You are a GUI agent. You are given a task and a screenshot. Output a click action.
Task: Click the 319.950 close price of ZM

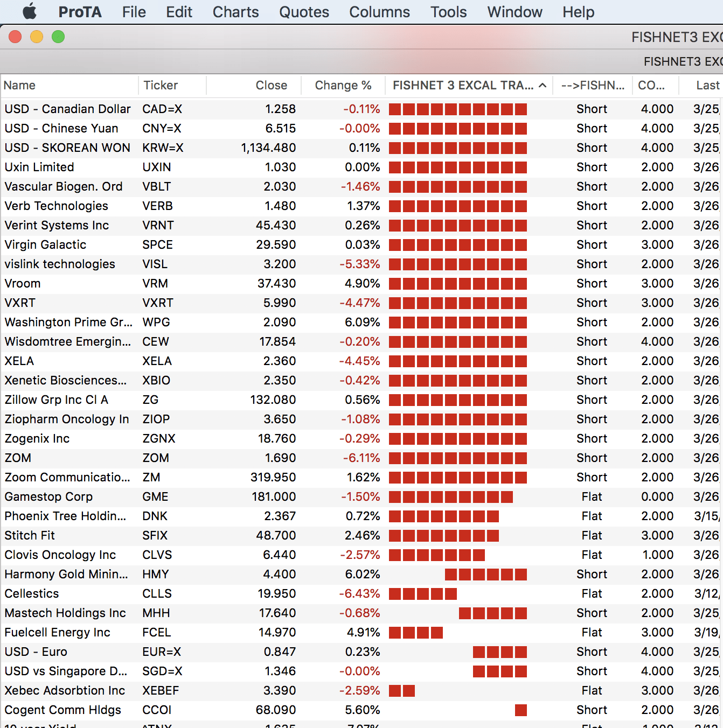[273, 477]
